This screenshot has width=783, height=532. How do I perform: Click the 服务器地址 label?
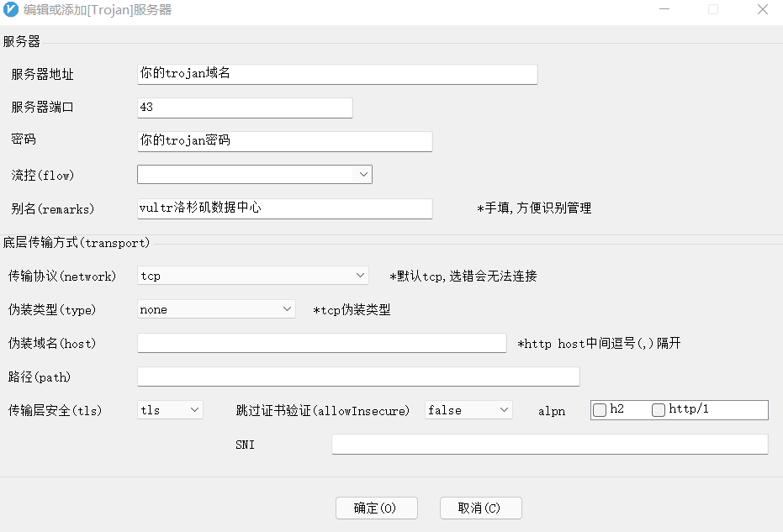tap(42, 74)
